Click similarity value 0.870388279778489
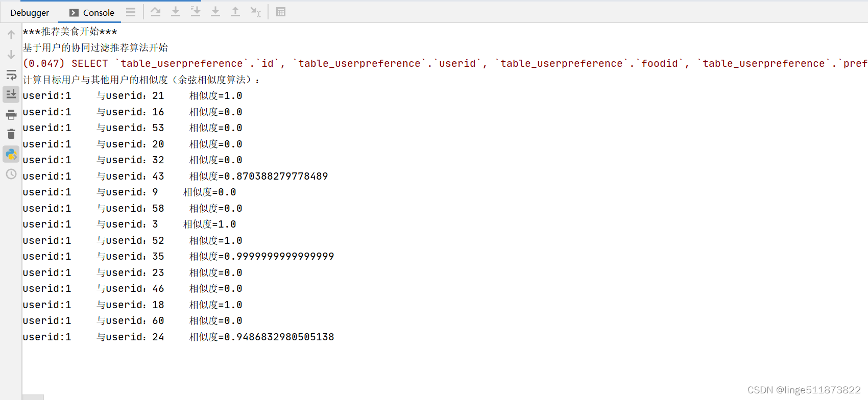This screenshot has height=400, width=868. pyautogui.click(x=276, y=176)
